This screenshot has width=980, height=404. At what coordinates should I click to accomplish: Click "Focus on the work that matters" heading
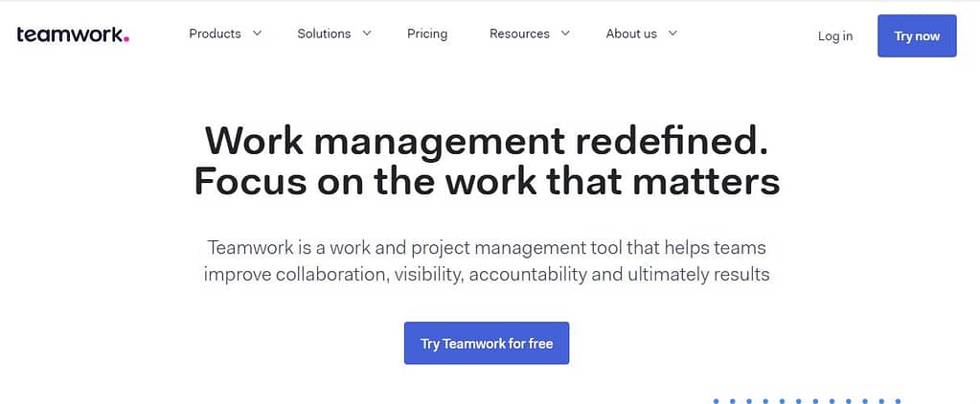(x=487, y=182)
